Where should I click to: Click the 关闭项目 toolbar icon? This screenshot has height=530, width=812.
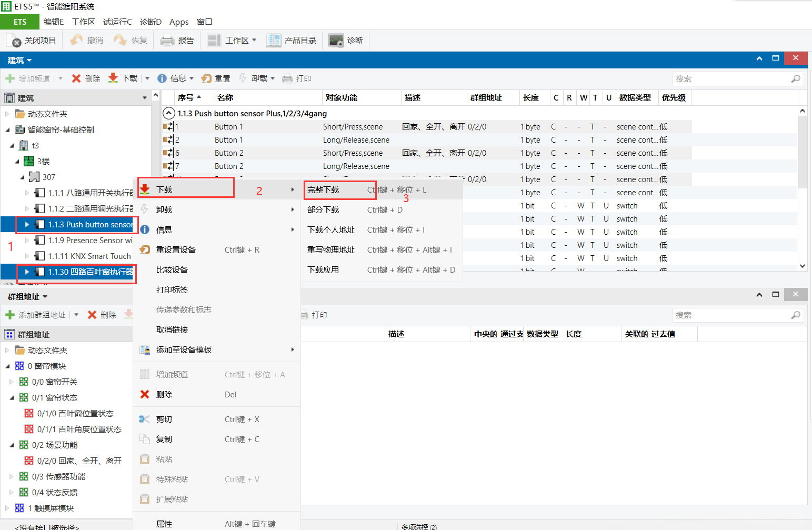[14, 41]
